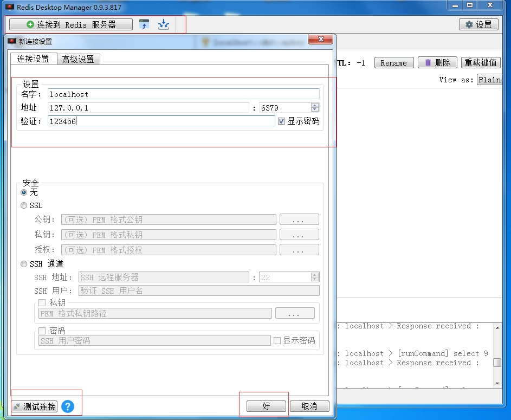Screen dimensions: 511x420
Task: Click browse button next to authority (授权)
Action: tap(299, 250)
